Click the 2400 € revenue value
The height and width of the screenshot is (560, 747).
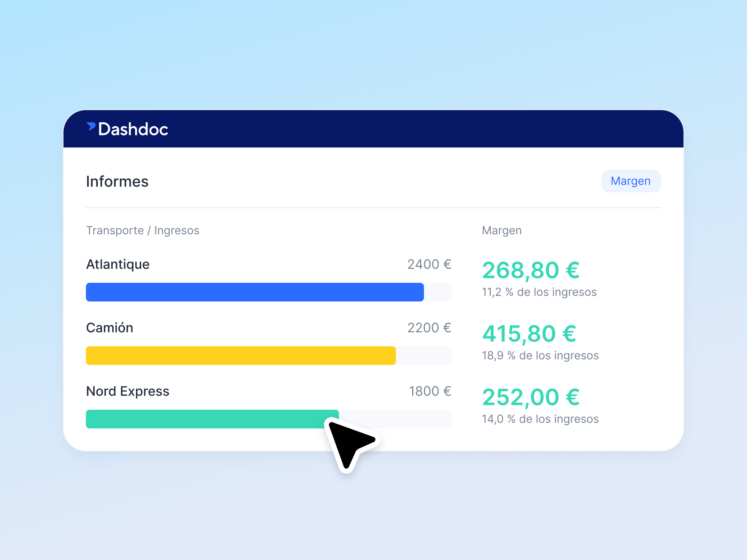point(429,264)
